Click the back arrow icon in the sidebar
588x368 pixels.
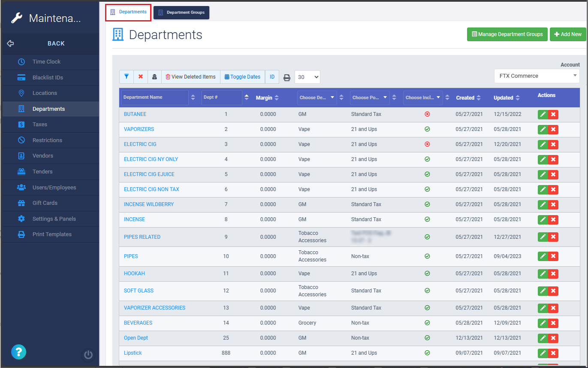(11, 43)
